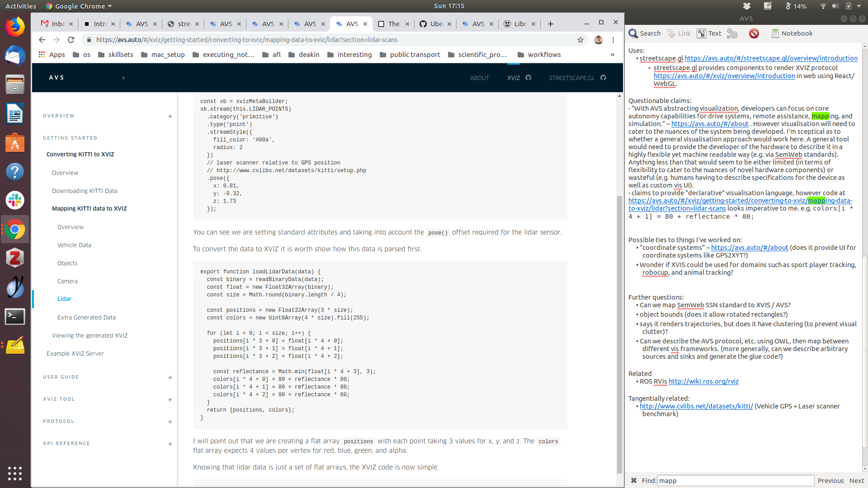Expand the USER GUIDE sidebar section

pyautogui.click(x=170, y=377)
